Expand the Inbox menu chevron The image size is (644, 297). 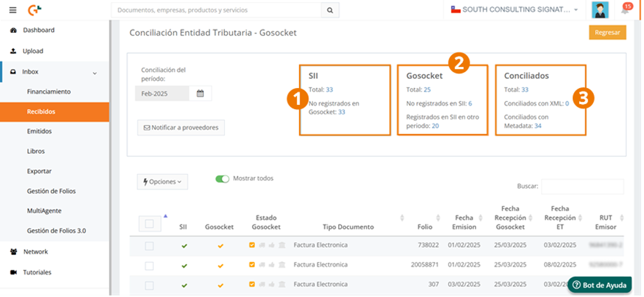[x=95, y=73]
